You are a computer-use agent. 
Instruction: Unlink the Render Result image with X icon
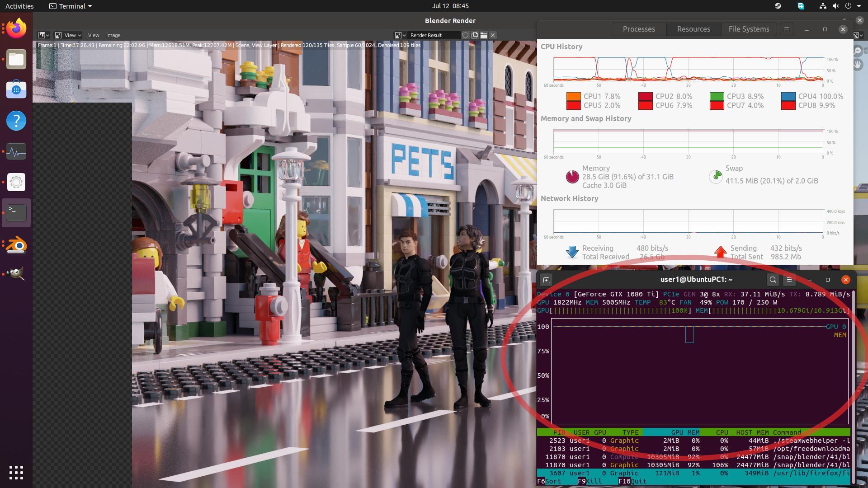pos(493,35)
